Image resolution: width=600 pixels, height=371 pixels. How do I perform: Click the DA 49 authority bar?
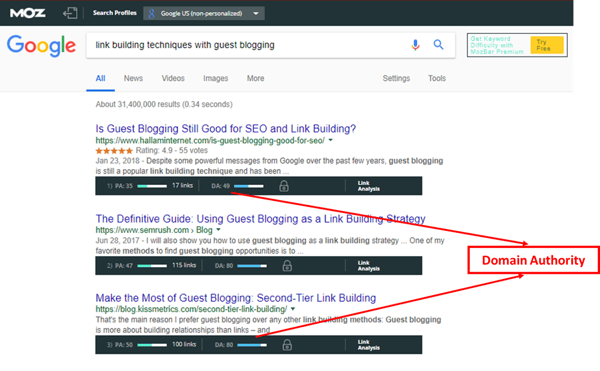tap(249, 186)
